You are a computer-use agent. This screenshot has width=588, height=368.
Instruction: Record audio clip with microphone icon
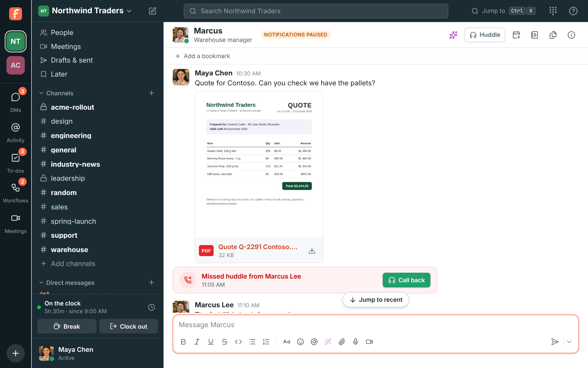[355, 342]
